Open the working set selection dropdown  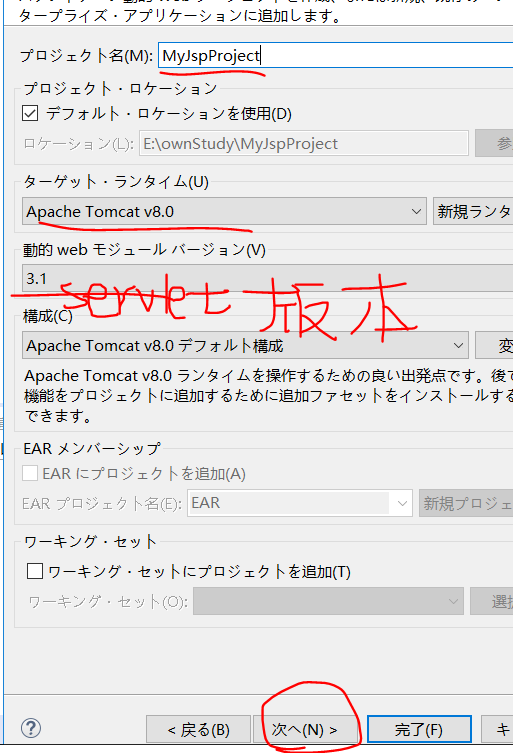328,601
